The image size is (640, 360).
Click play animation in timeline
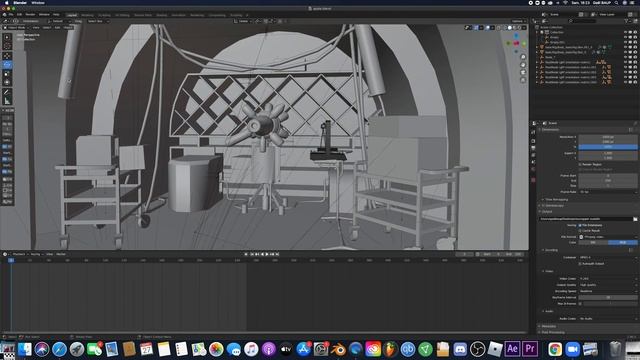[x=267, y=254]
